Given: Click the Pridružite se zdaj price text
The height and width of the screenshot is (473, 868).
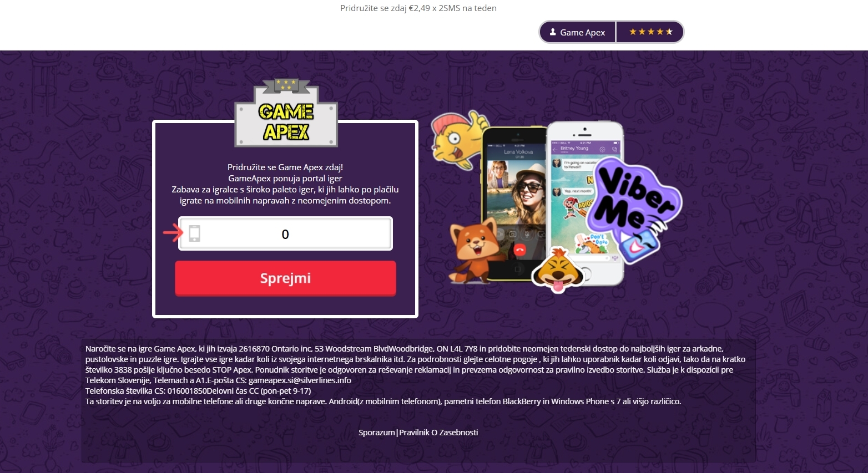Looking at the screenshot, I should coord(418,8).
